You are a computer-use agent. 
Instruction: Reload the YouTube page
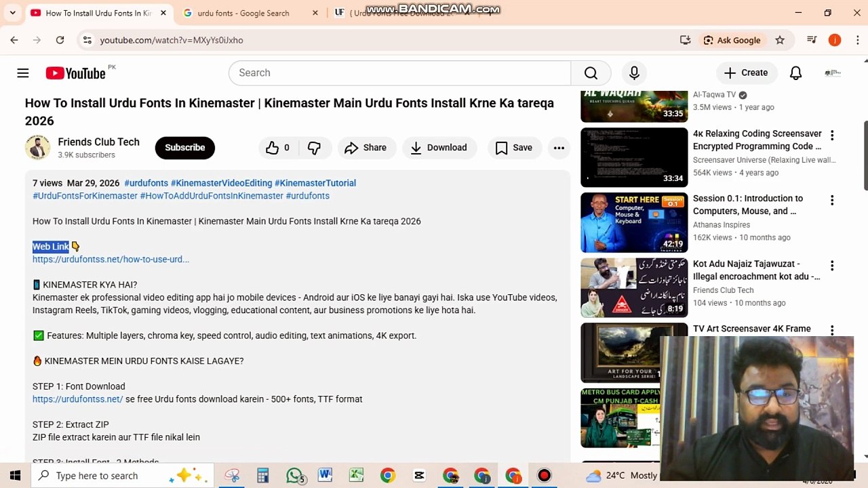(x=60, y=40)
